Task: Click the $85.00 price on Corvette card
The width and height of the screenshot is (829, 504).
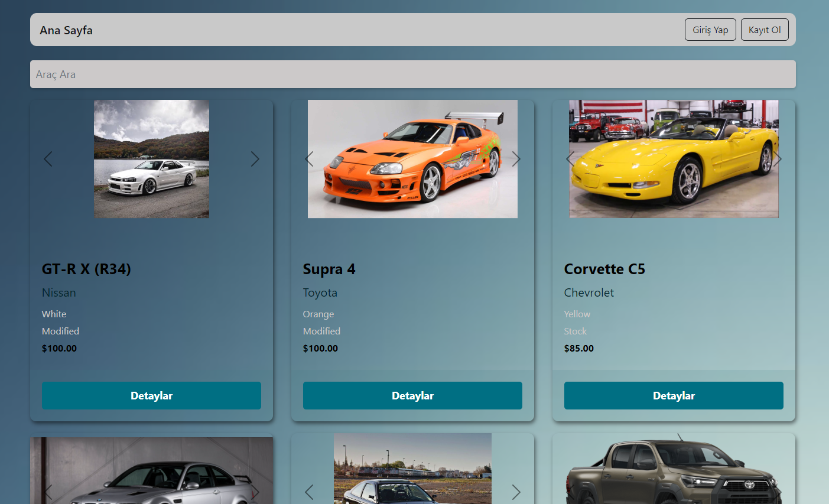Action: pyautogui.click(x=579, y=349)
